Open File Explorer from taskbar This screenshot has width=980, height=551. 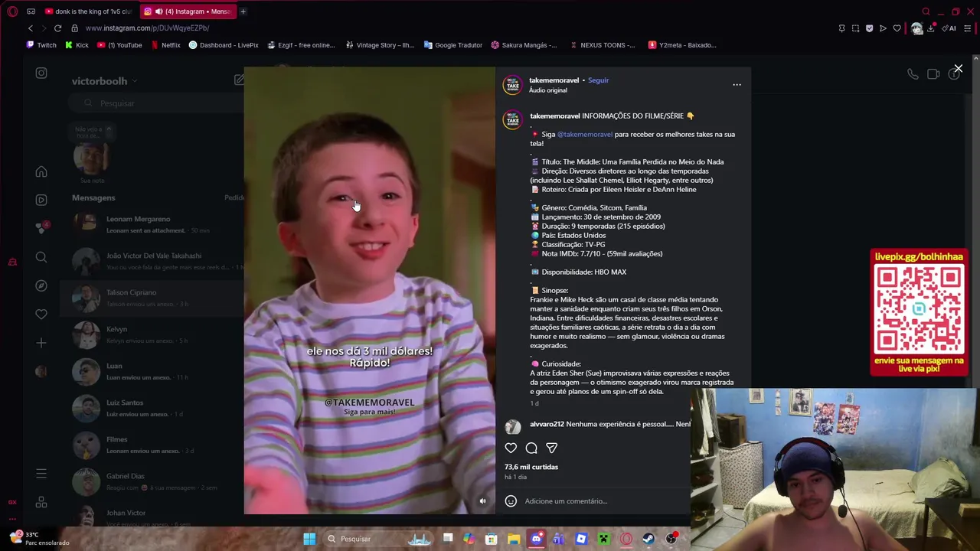[x=514, y=539]
